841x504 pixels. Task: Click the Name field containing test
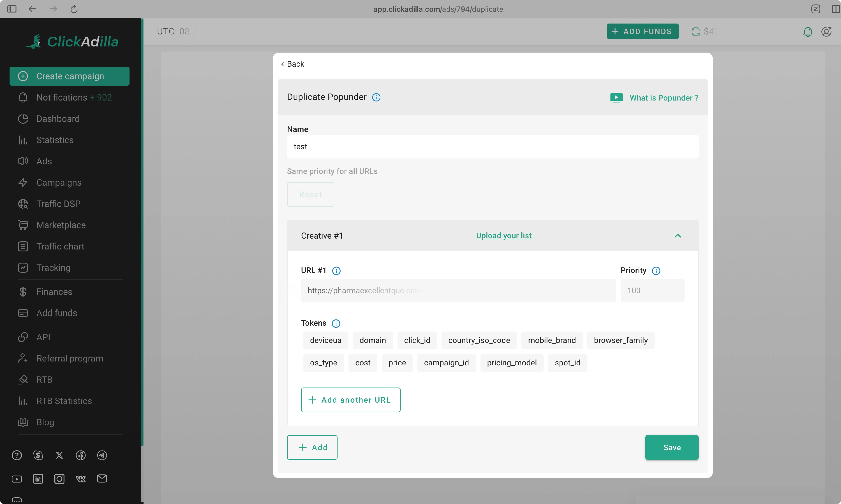pyautogui.click(x=492, y=146)
